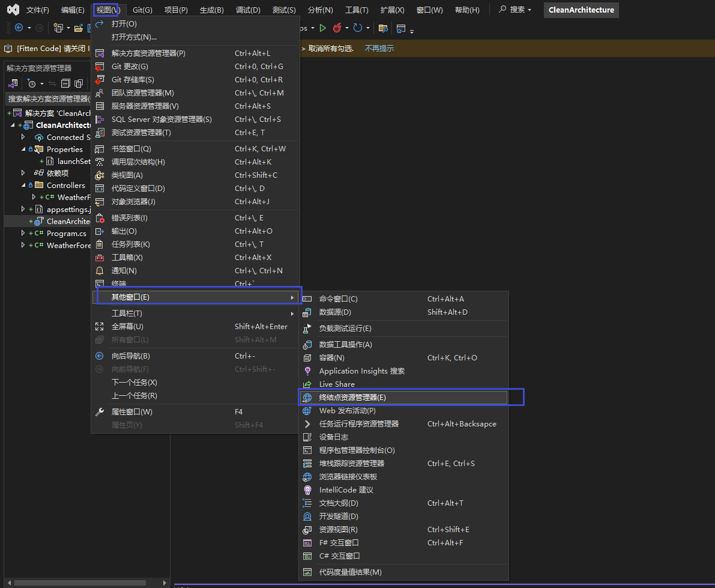Viewport: 715px width, 588px height.
Task: Click the Collapse All icon in Solution Explorer
Action: (x=65, y=83)
